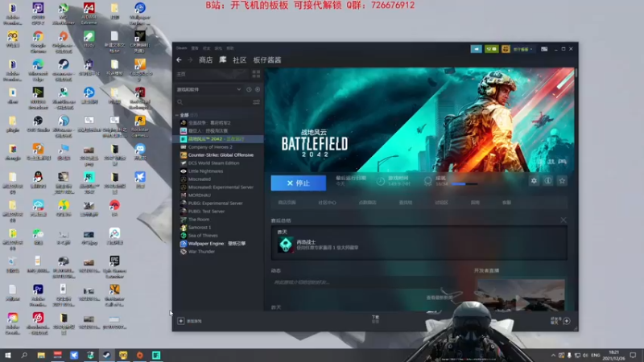Select Miscreated: Experimental Server entry

(221, 187)
